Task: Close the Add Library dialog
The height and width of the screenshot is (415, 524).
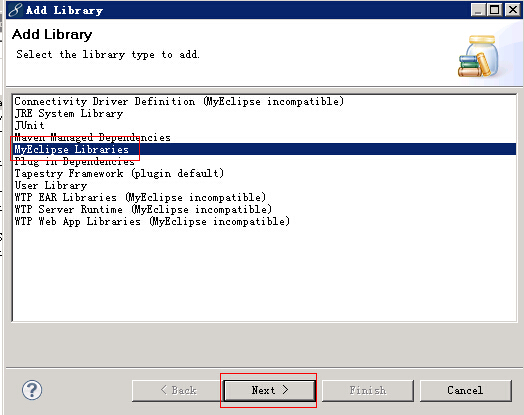Action: tap(512, 10)
